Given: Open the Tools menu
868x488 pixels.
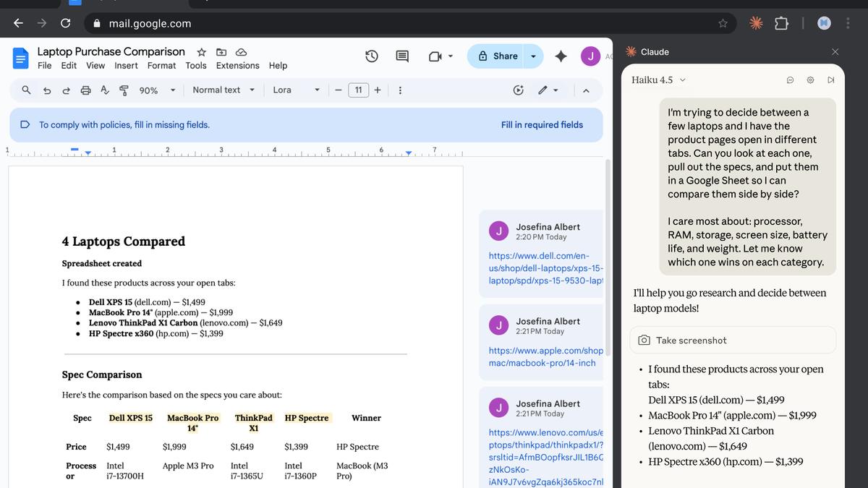Looking at the screenshot, I should tap(196, 65).
